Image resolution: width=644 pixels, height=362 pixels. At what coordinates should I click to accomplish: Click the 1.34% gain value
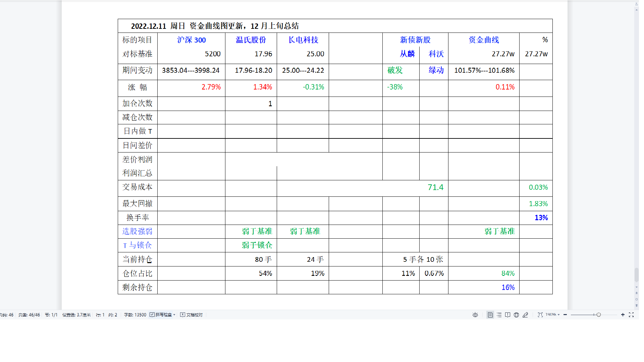[x=263, y=87]
